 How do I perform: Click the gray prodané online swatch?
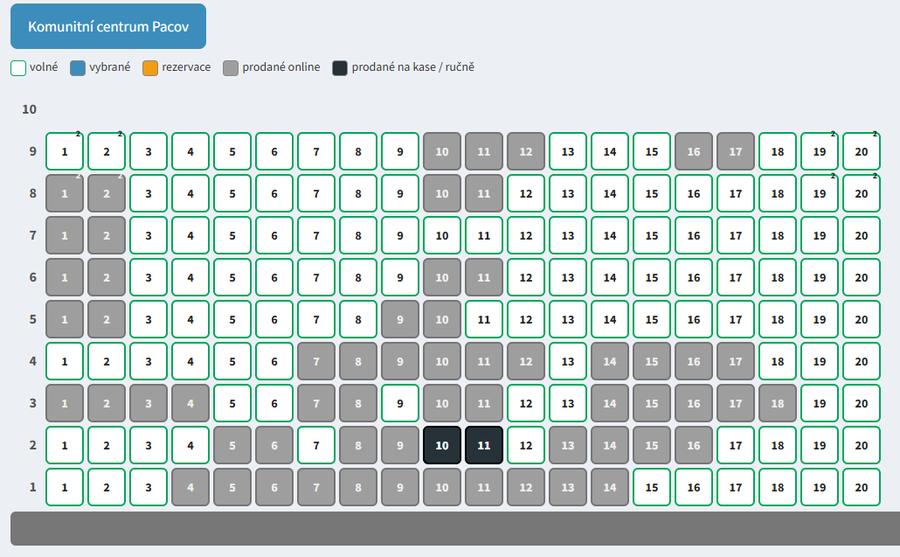[231, 68]
